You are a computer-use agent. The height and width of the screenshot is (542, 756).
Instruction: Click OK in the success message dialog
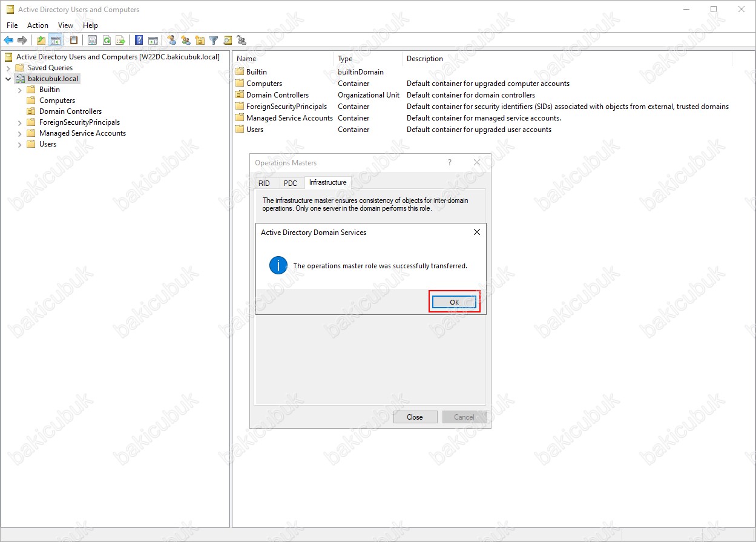coord(455,302)
